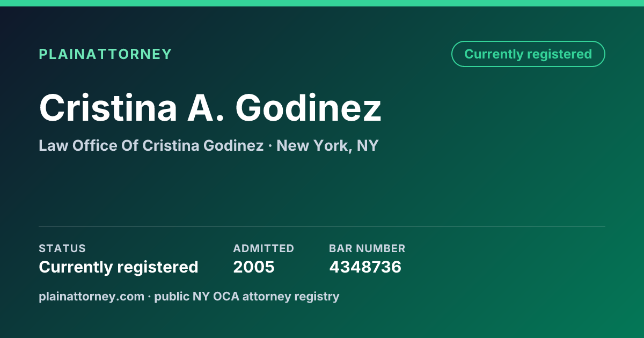This screenshot has width=644, height=338.
Task: Click the dot separator in firm subtitle
Action: click(270, 146)
